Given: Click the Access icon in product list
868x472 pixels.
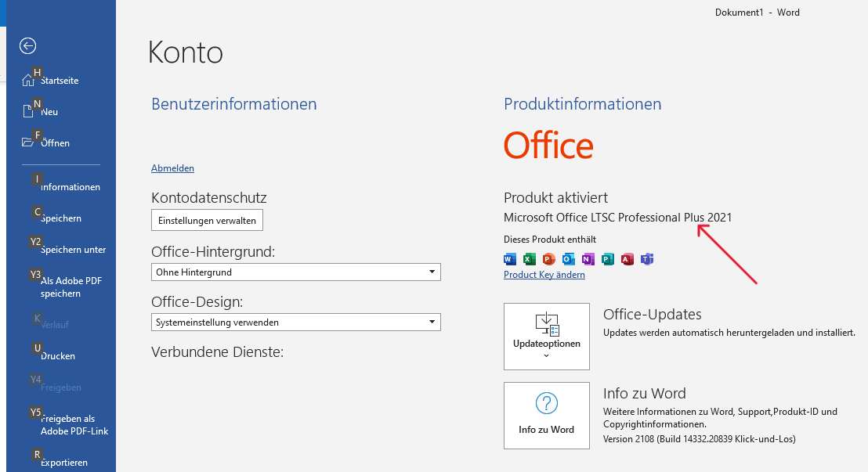Looking at the screenshot, I should pyautogui.click(x=627, y=259).
